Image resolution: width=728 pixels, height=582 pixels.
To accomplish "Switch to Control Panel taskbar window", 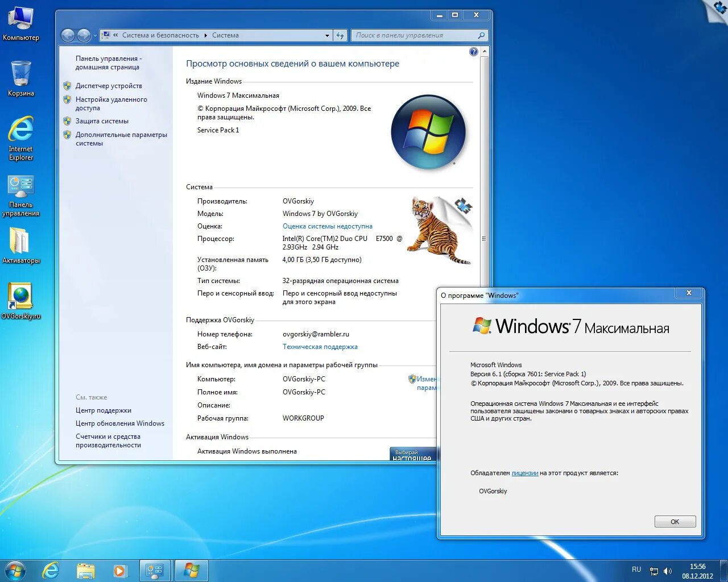I will [155, 571].
